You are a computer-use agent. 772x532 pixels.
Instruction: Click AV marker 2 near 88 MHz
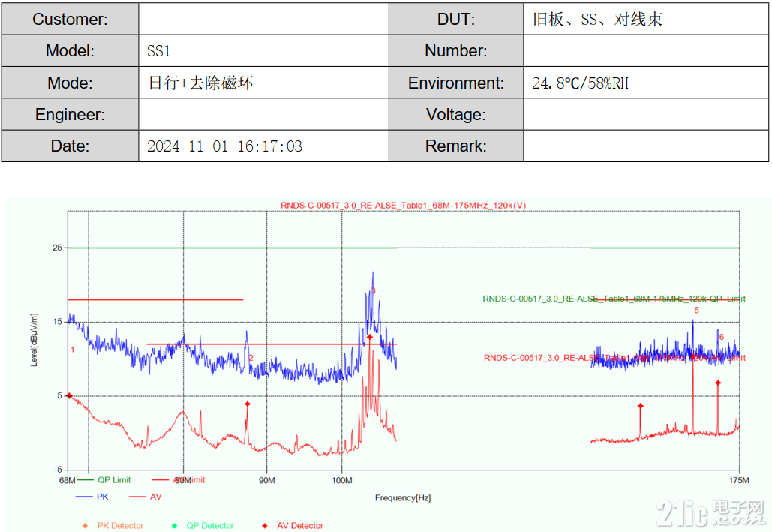click(248, 404)
